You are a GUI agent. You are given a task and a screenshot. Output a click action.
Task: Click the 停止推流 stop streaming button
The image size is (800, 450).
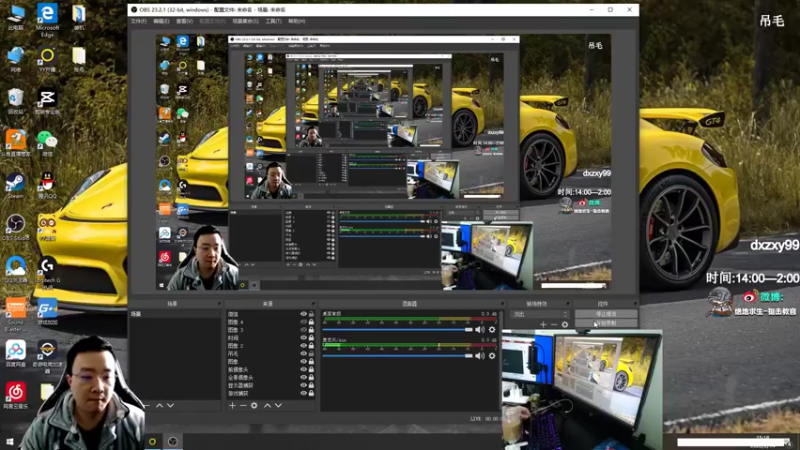click(606, 314)
